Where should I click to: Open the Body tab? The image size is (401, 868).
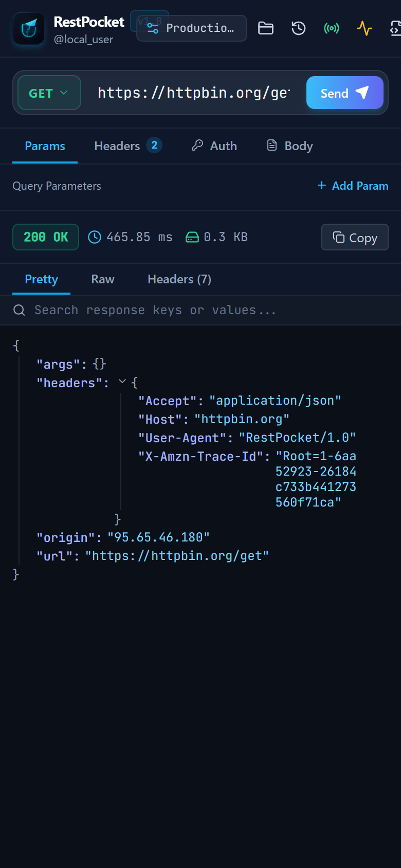(x=290, y=146)
